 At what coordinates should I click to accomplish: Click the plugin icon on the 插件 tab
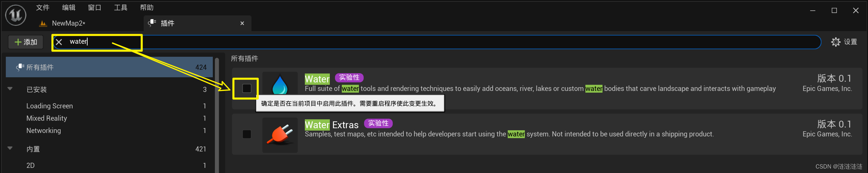152,23
